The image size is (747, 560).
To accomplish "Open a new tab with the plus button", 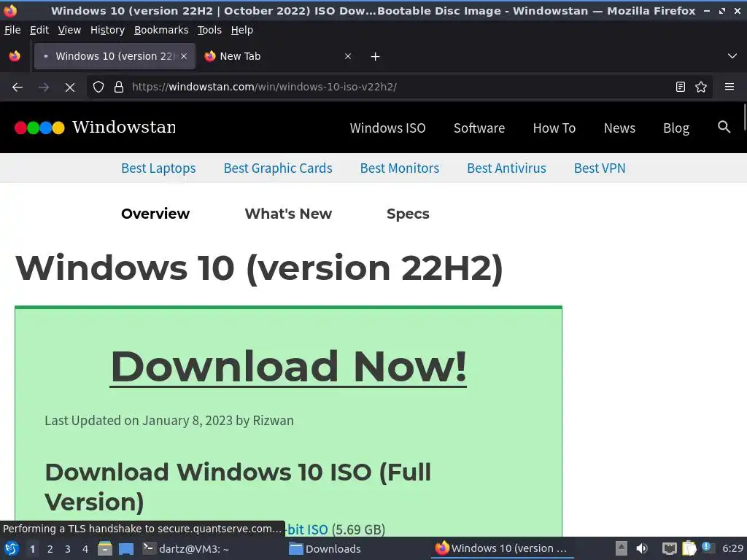I will pos(376,57).
